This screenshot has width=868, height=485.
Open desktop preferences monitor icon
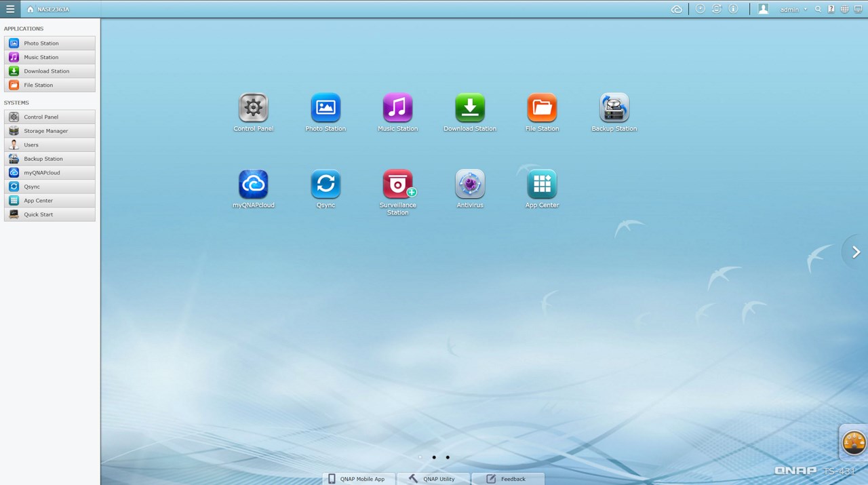click(x=859, y=9)
